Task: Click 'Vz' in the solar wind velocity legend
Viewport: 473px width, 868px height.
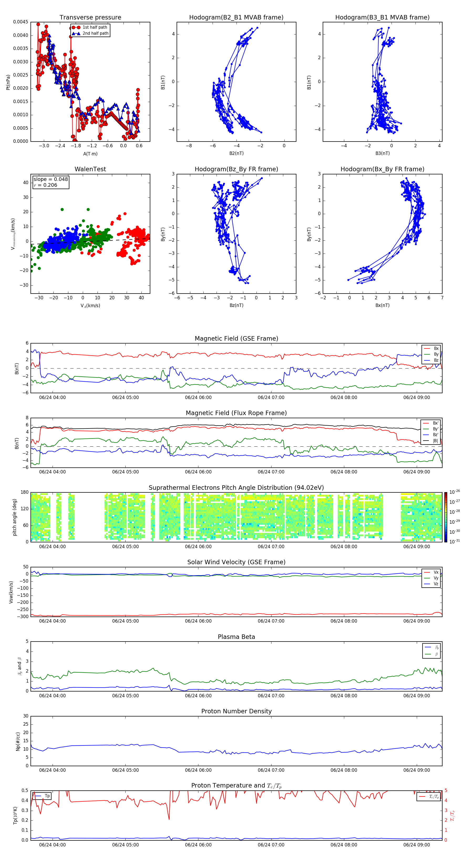Action: 431,584
